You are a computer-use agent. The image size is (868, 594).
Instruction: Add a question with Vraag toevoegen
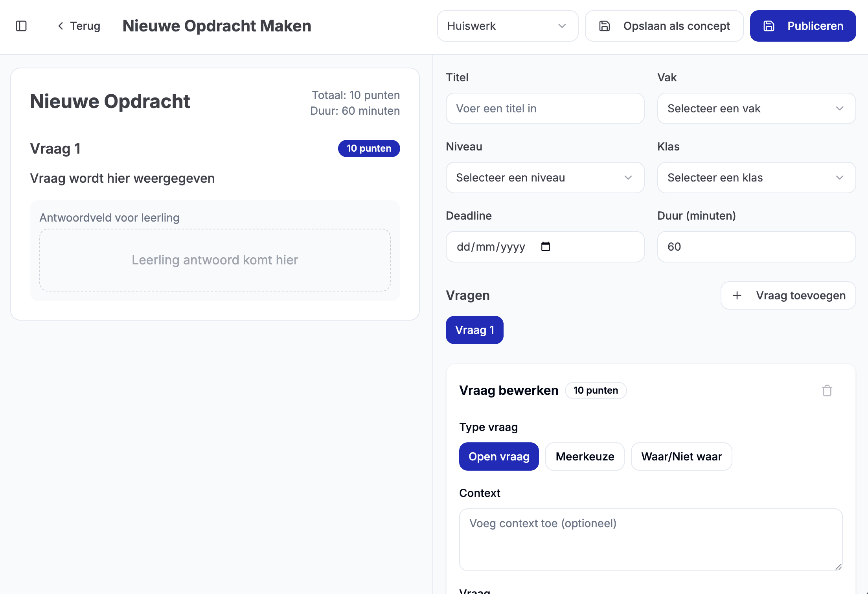(x=788, y=295)
